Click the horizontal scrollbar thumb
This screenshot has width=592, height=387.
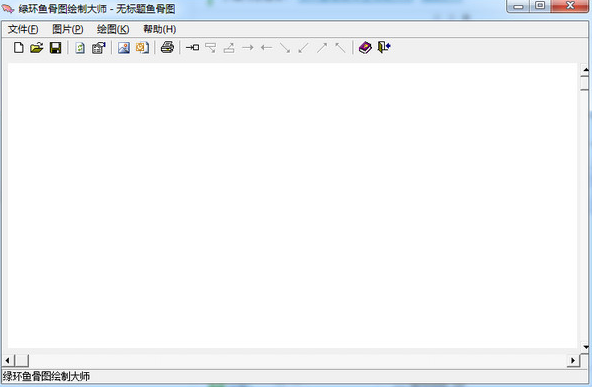(22, 361)
